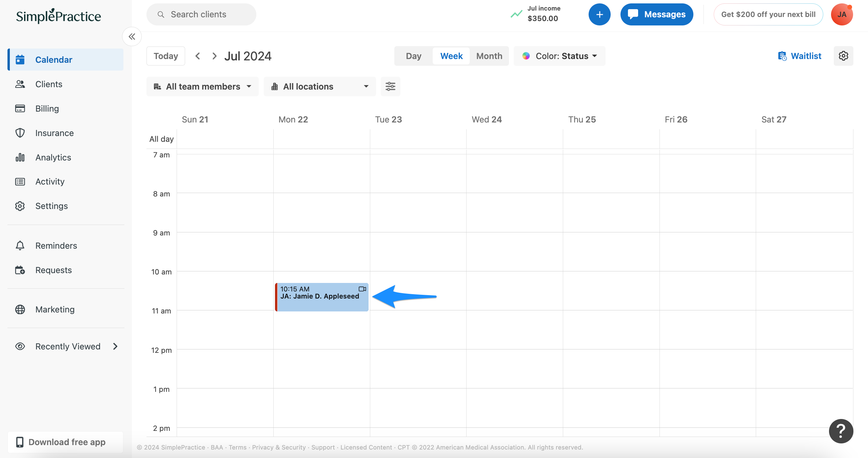This screenshot has height=458, width=868.
Task: Open Settings in the sidebar
Action: [66, 206]
